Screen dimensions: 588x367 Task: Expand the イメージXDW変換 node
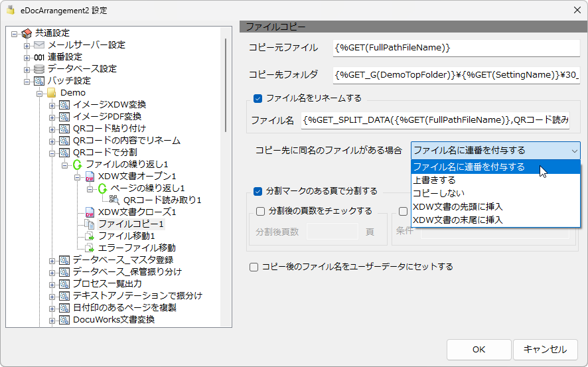tap(52, 106)
